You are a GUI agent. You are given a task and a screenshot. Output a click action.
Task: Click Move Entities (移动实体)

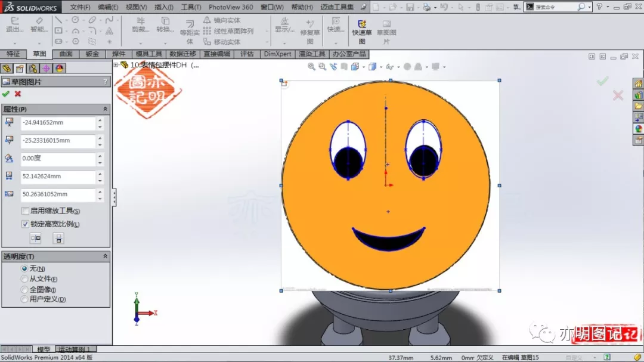[222, 42]
